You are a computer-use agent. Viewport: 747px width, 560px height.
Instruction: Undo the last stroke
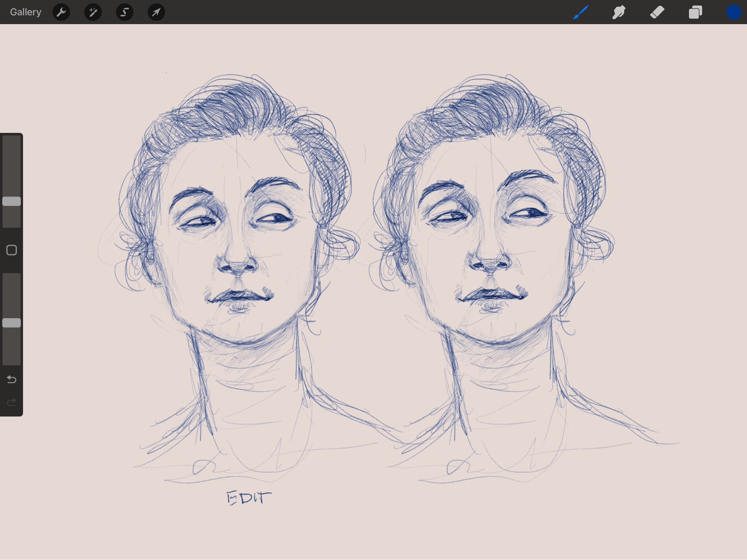click(x=12, y=380)
